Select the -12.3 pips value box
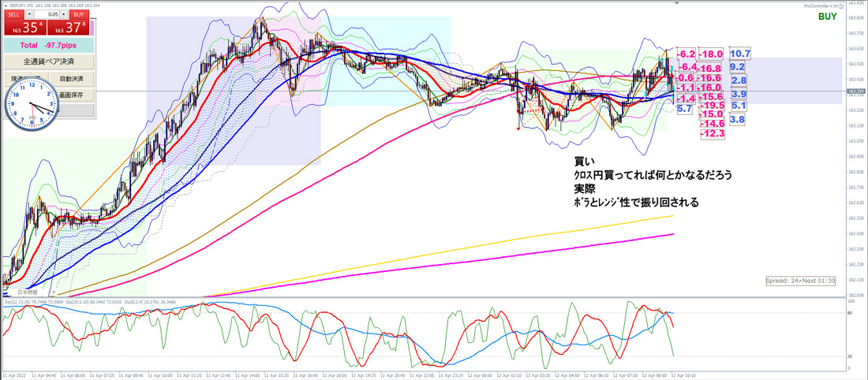 pos(712,134)
